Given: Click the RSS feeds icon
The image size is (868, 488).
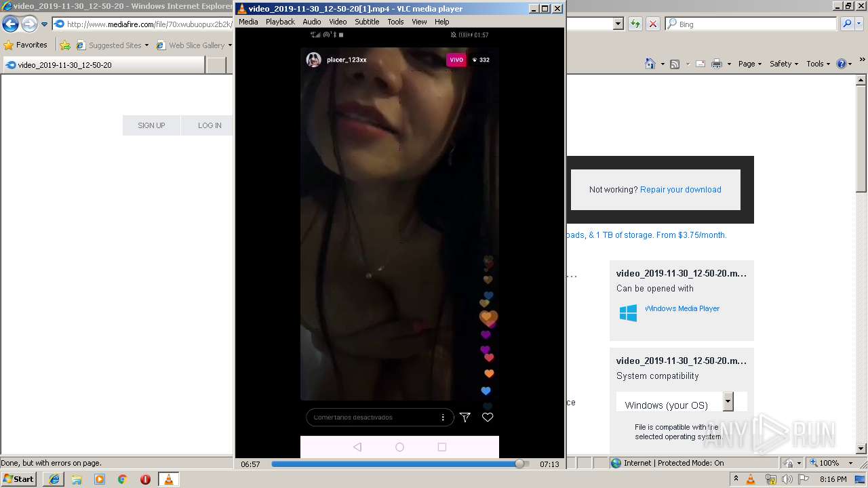Looking at the screenshot, I should 675,64.
